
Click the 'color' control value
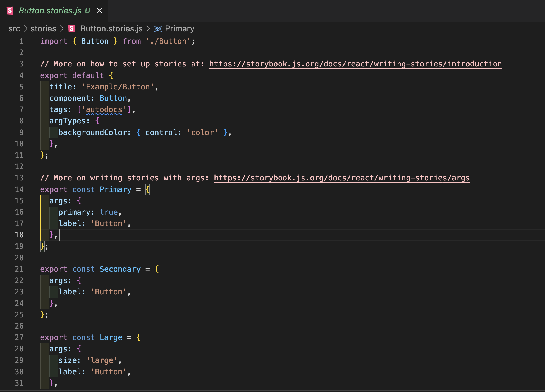(x=202, y=132)
